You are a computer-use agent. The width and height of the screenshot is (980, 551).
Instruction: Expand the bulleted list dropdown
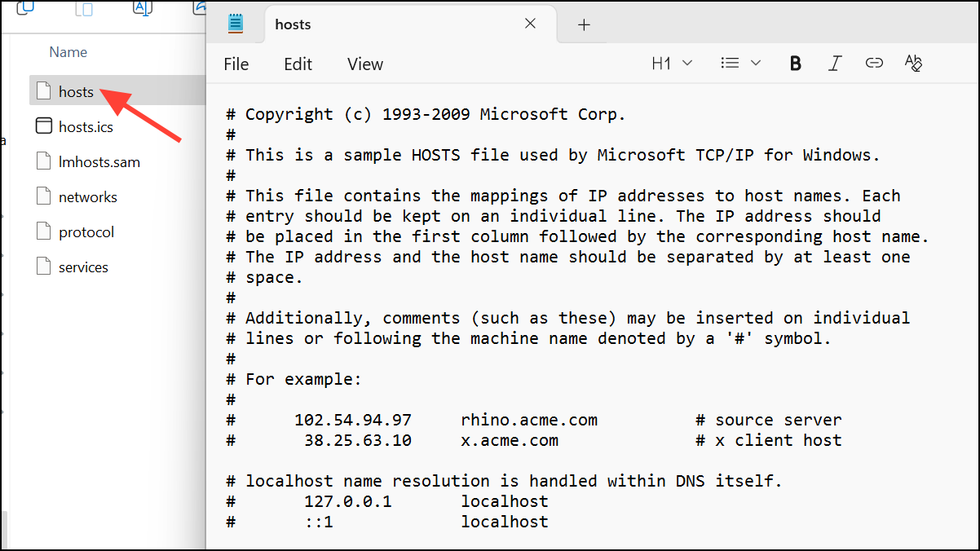(740, 64)
